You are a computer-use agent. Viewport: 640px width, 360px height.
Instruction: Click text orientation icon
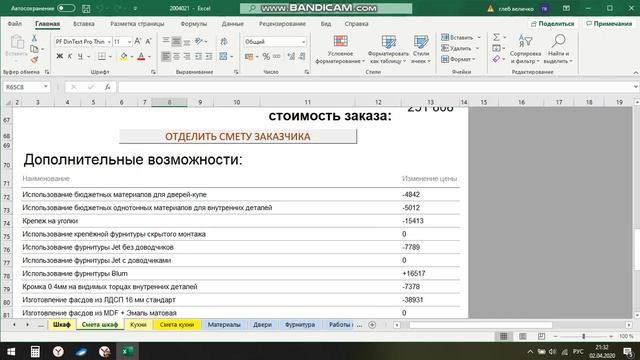tap(199, 41)
